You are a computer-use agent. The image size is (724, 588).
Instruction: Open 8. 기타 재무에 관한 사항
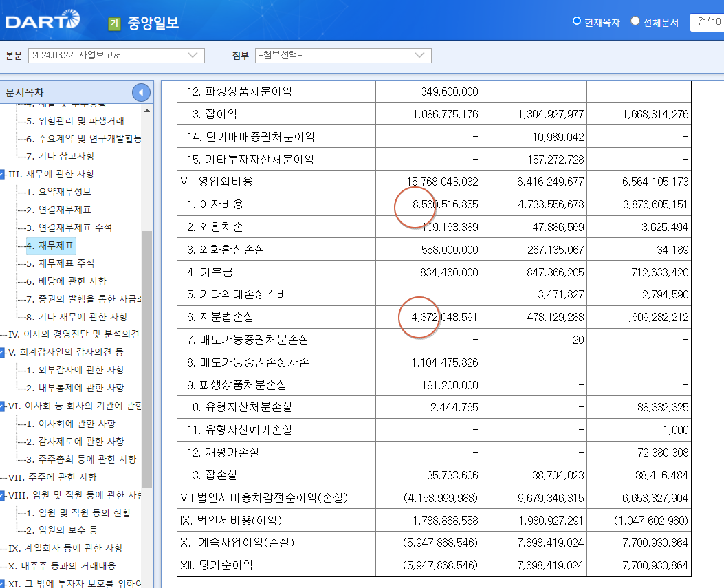click(76, 317)
